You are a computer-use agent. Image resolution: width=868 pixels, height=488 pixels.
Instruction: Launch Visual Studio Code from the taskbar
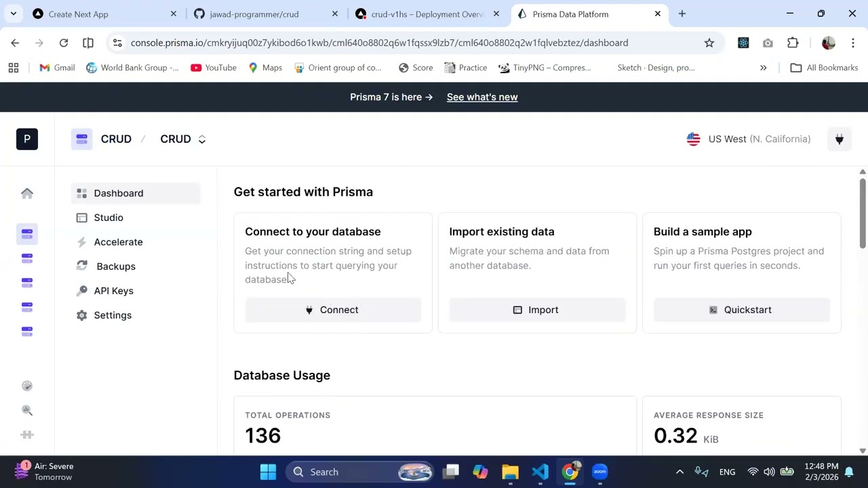point(540,472)
